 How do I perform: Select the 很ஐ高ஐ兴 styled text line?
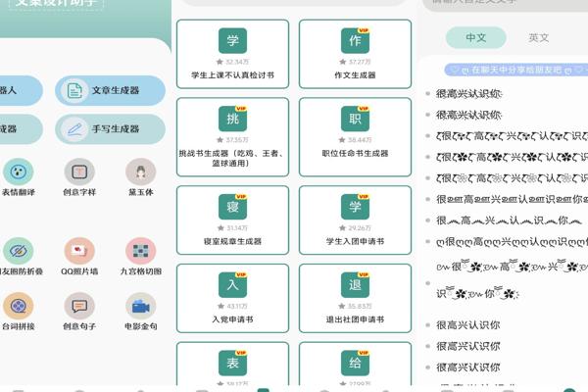[x=512, y=199]
